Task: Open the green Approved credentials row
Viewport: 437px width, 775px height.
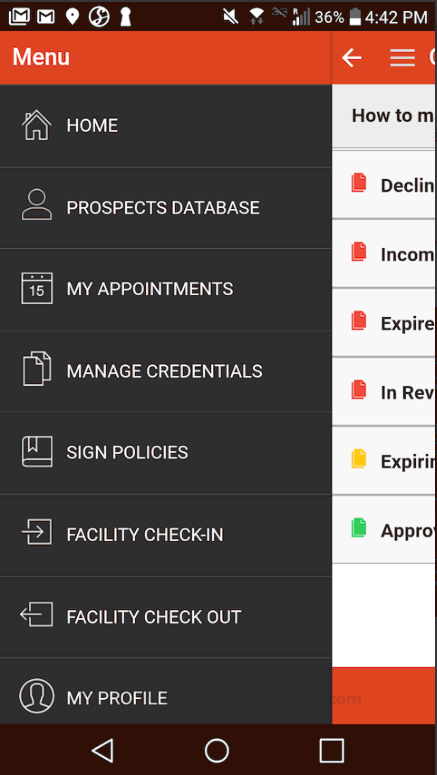Action: [384, 530]
